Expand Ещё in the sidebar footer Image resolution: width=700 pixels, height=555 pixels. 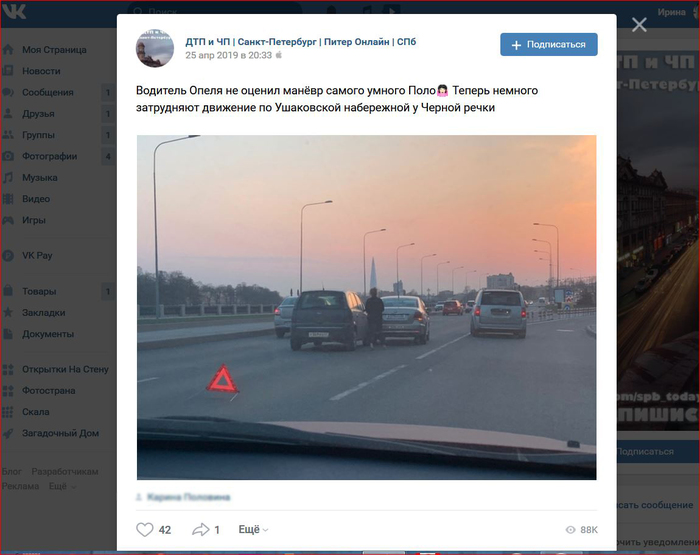[x=62, y=486]
